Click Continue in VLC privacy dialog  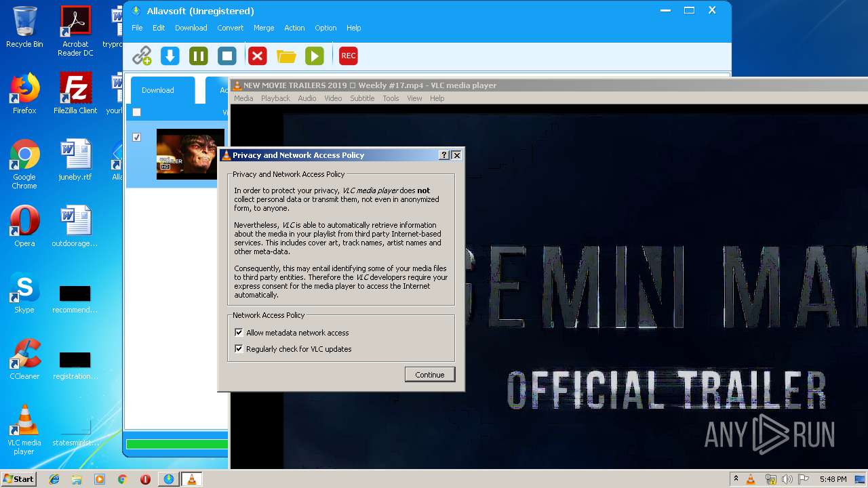430,375
